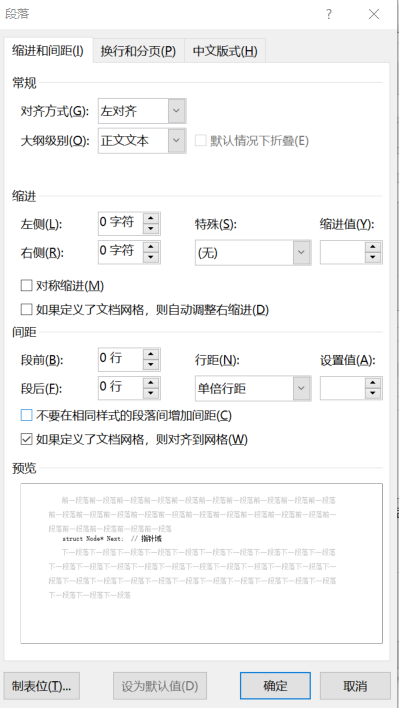Close the 段落 dialog with X
Viewport: 399px width, 708px height.
click(x=374, y=14)
